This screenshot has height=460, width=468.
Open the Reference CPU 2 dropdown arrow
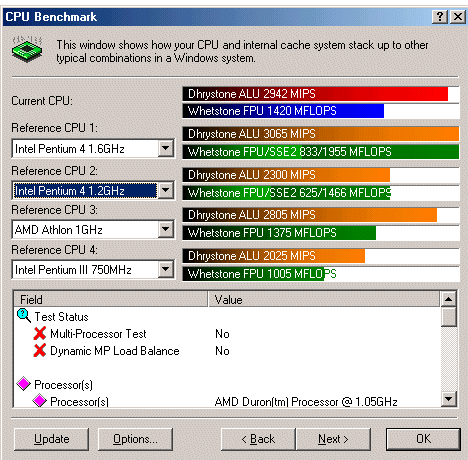(x=166, y=190)
